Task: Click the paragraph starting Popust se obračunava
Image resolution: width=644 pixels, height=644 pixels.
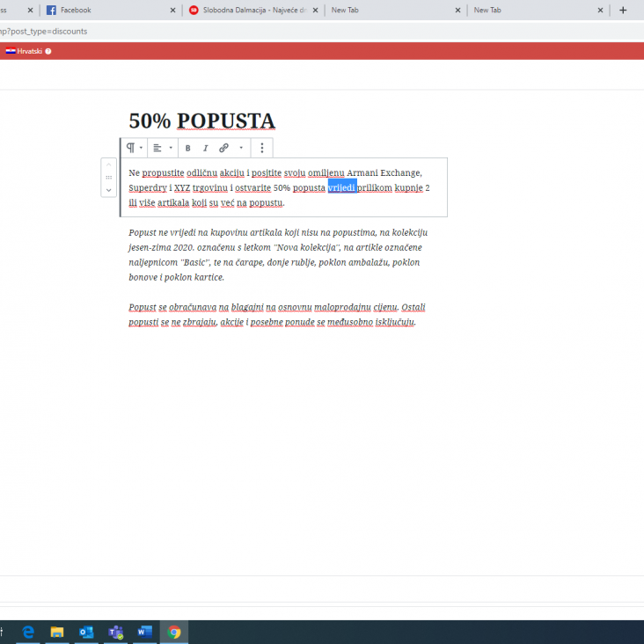Action: coord(277,315)
